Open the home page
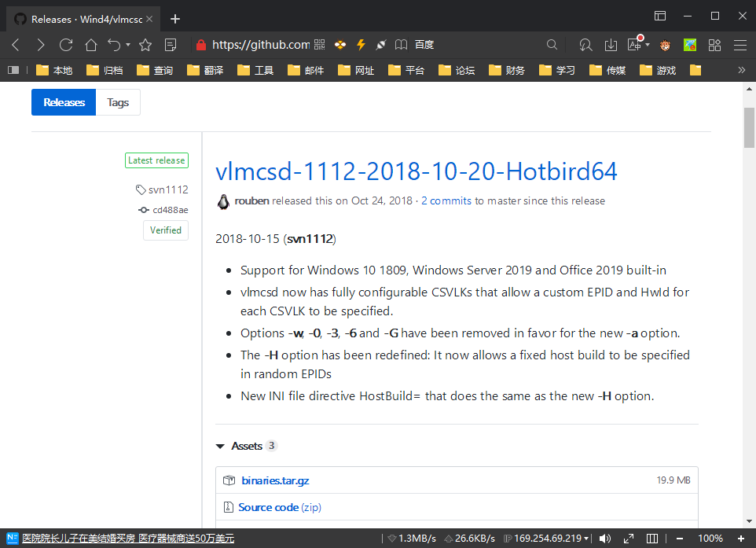 [x=90, y=45]
